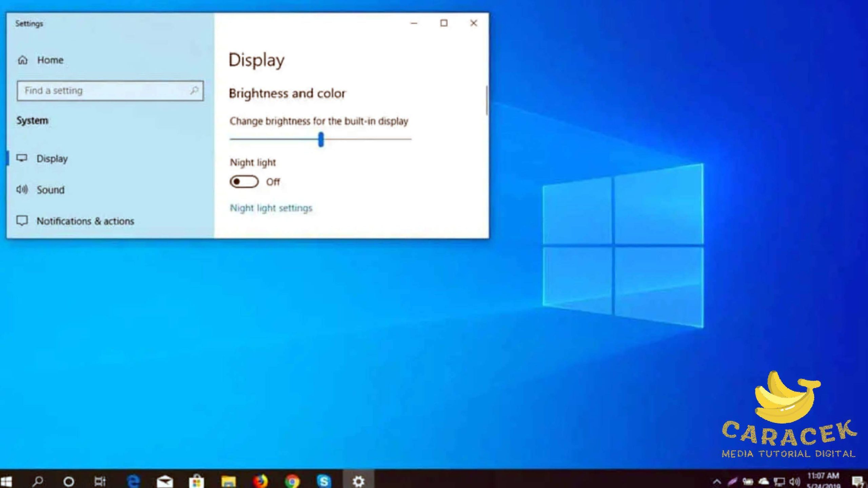This screenshot has height=488, width=868.
Task: Open Notifications & actions settings
Action: pyautogui.click(x=85, y=221)
